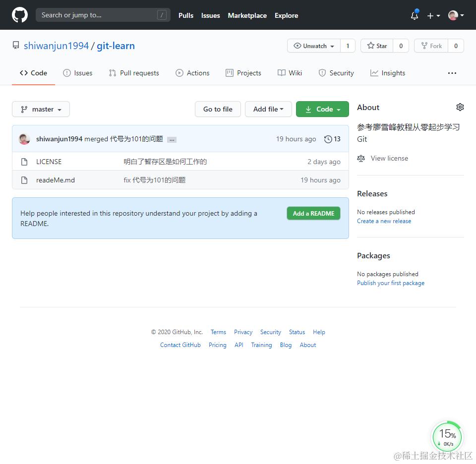Click the 15% network speed indicator
476x464 pixels.
(447, 437)
